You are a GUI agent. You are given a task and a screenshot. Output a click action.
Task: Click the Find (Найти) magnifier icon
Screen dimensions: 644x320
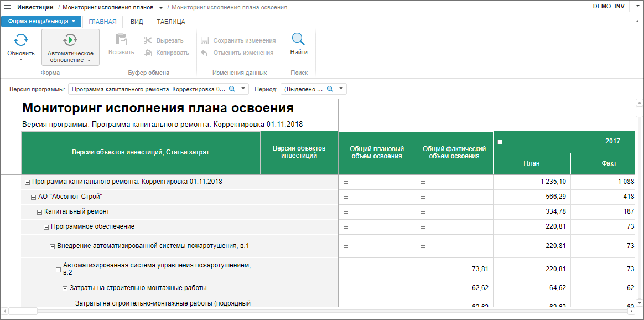tap(299, 40)
